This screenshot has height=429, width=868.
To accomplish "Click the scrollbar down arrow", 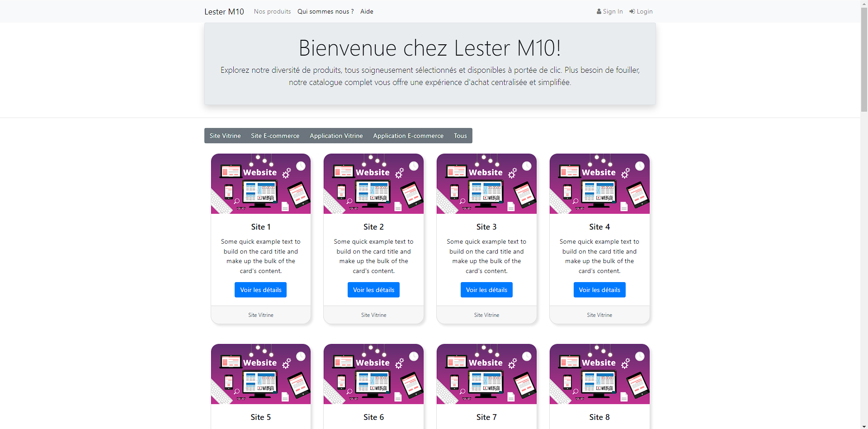I will (x=864, y=426).
